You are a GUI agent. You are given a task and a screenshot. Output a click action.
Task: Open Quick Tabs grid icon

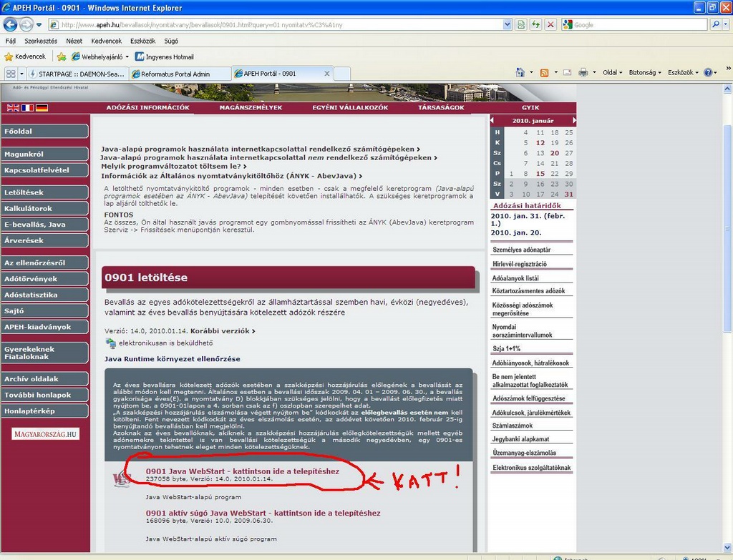[x=11, y=74]
